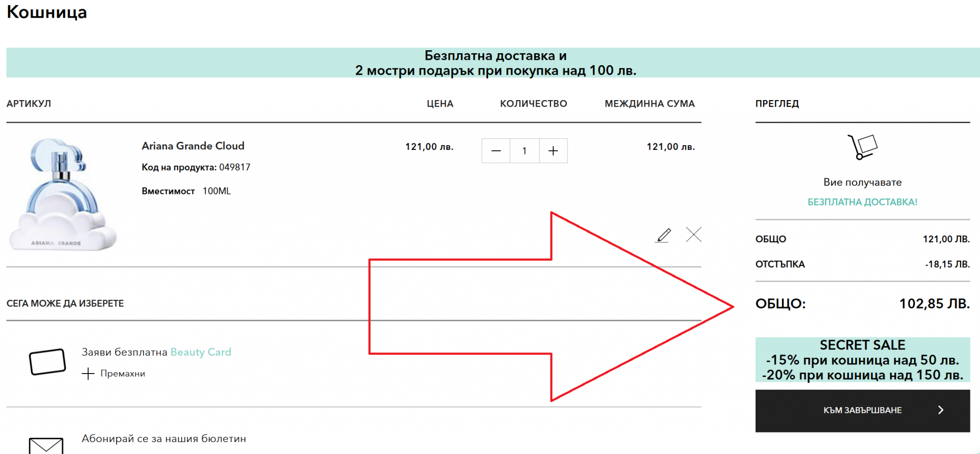This screenshot has height=454, width=980.
Task: Click the newsletter envelope icon
Action: 46,445
